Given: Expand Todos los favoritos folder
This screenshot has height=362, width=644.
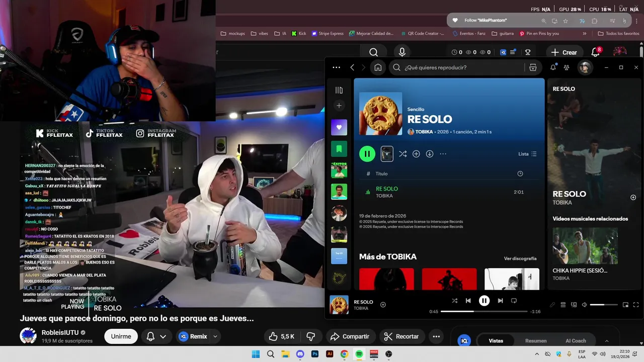Looking at the screenshot, I should [x=618, y=33].
